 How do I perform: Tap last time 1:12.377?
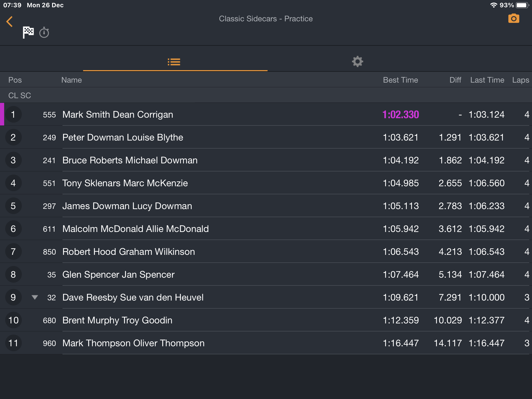(487, 320)
